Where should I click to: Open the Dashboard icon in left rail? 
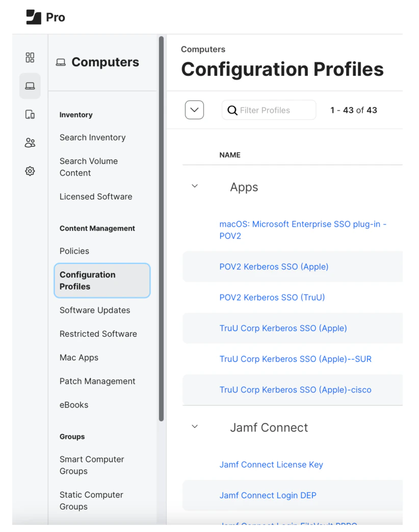pyautogui.click(x=30, y=58)
